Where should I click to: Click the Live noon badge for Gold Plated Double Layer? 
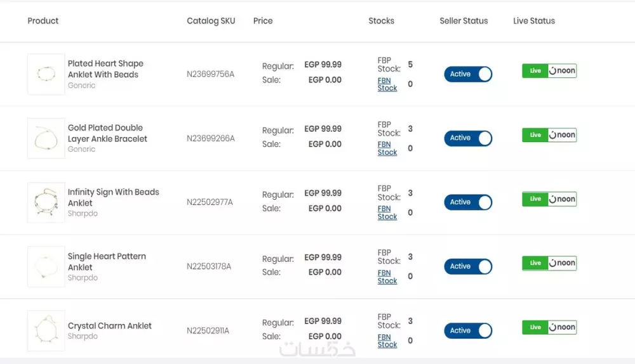coord(549,134)
